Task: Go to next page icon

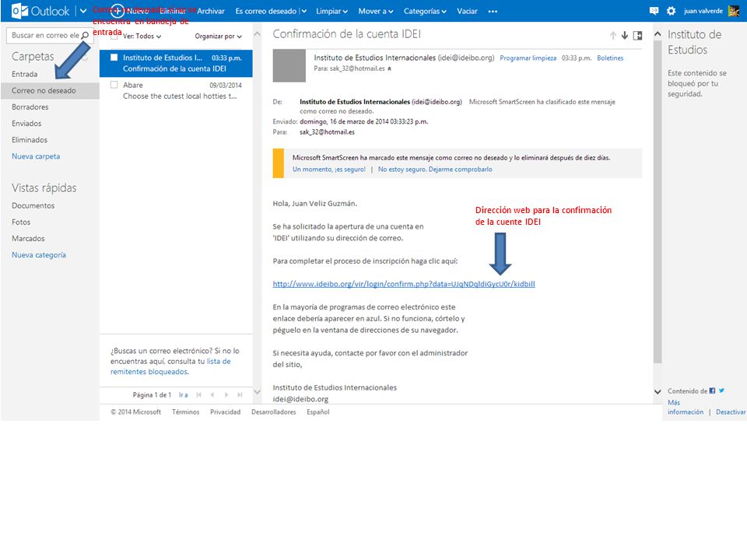Action: (x=226, y=395)
